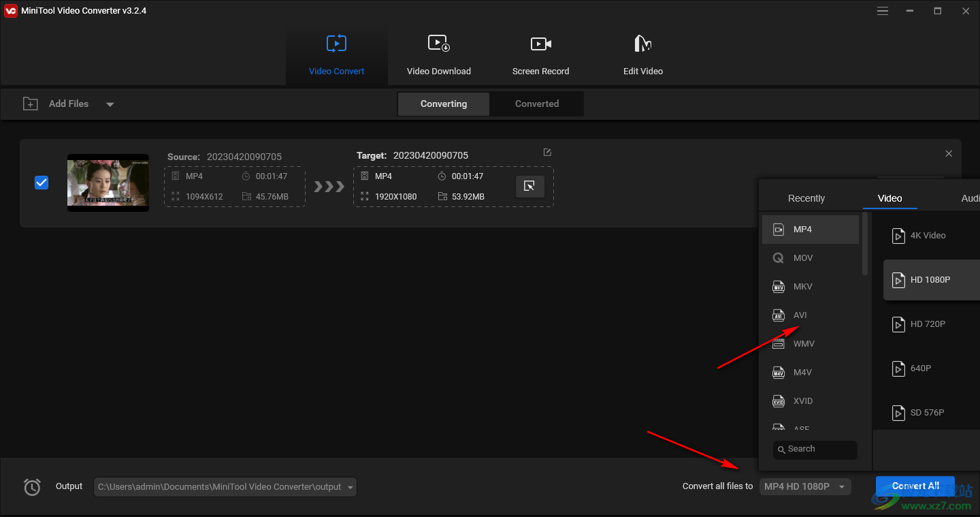Select MKV format in list
Screen dimensions: 980x517
[811, 287]
